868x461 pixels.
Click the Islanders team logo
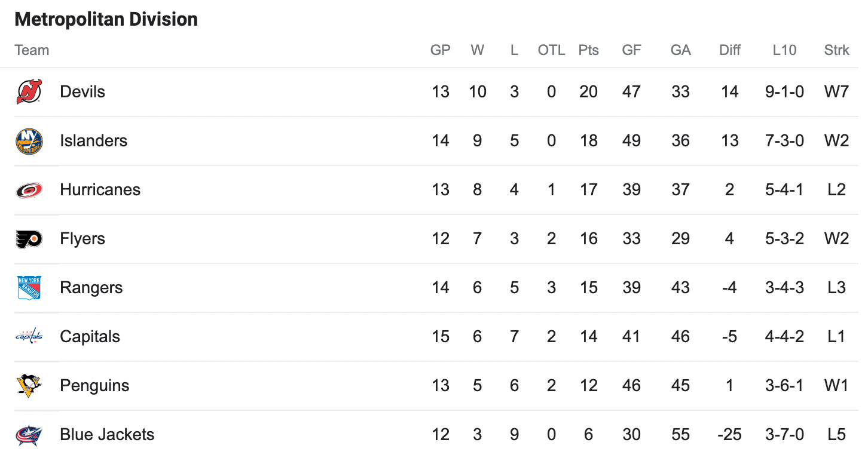click(x=29, y=141)
